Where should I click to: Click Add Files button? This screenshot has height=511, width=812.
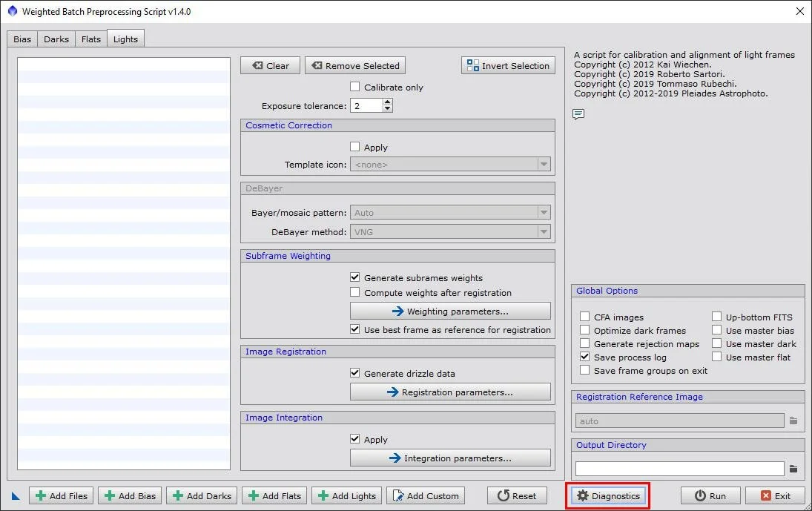tap(61, 496)
